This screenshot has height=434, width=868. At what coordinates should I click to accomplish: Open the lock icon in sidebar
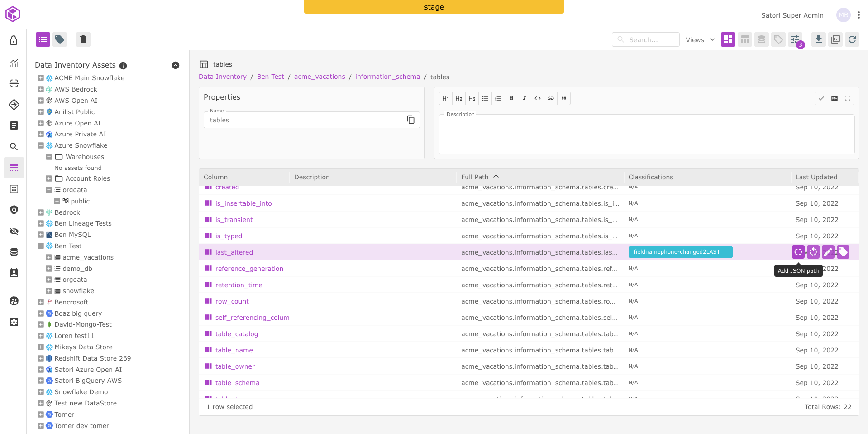click(14, 40)
